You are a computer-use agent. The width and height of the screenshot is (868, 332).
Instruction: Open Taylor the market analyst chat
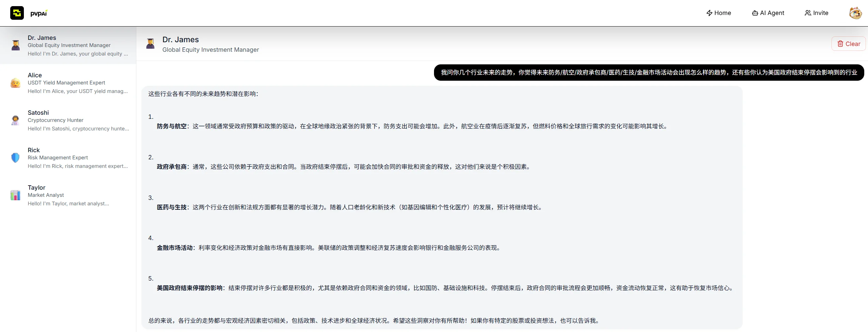coord(68,195)
